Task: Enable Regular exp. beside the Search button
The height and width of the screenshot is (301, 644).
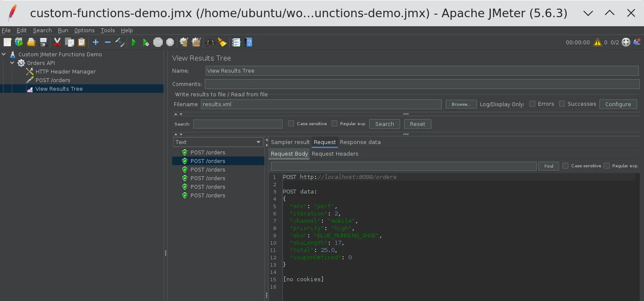Action: (x=334, y=123)
